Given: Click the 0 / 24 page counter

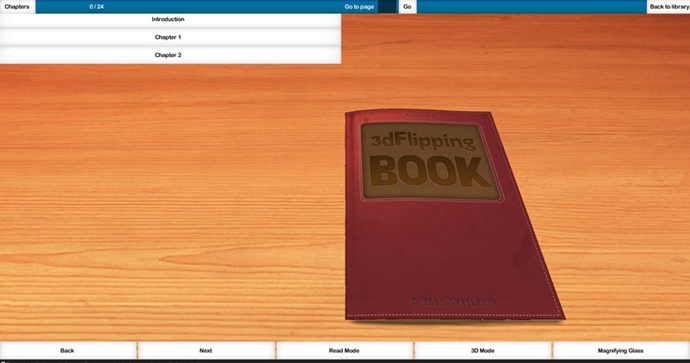Looking at the screenshot, I should click(x=96, y=7).
